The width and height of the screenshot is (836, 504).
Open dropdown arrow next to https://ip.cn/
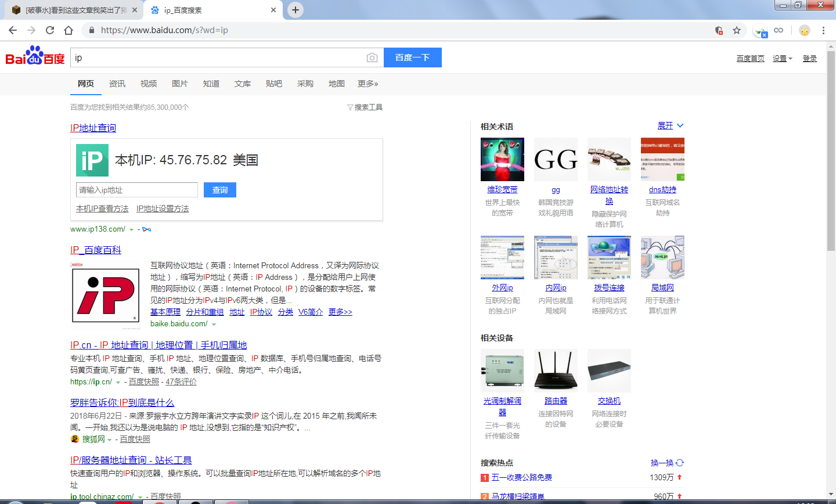tap(118, 383)
